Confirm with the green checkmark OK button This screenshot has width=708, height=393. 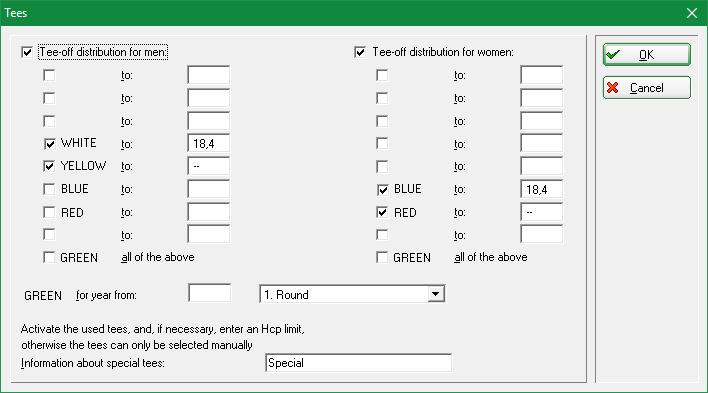point(647,55)
